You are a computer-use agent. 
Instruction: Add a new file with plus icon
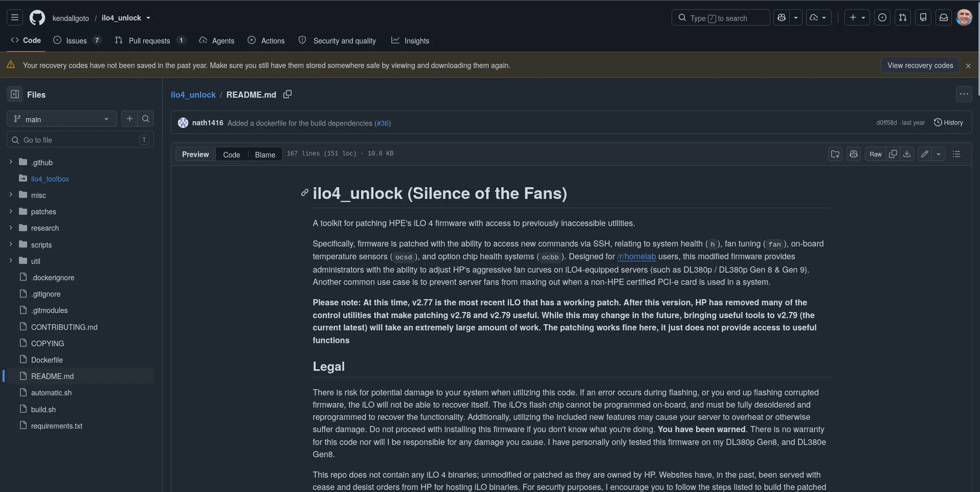click(130, 119)
